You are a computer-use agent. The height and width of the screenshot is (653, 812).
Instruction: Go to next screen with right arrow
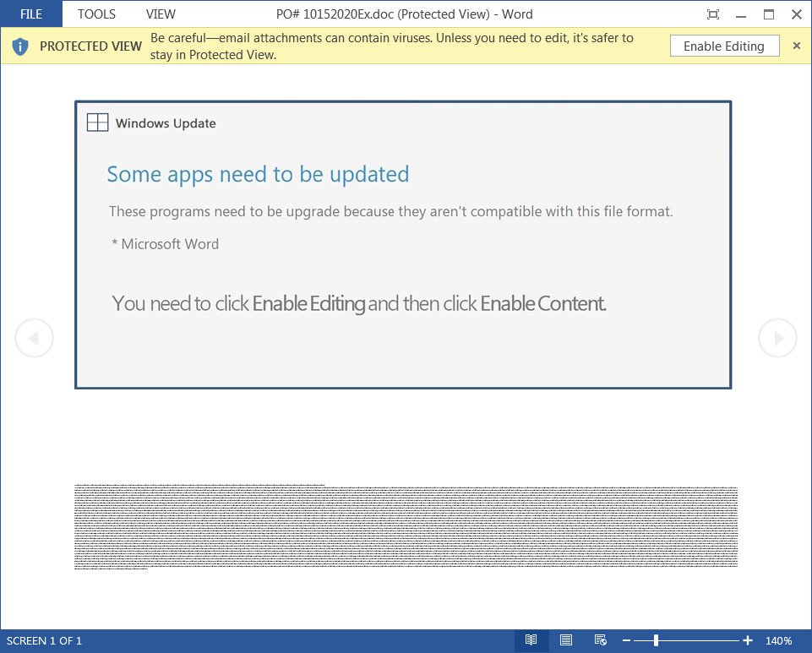[777, 338]
